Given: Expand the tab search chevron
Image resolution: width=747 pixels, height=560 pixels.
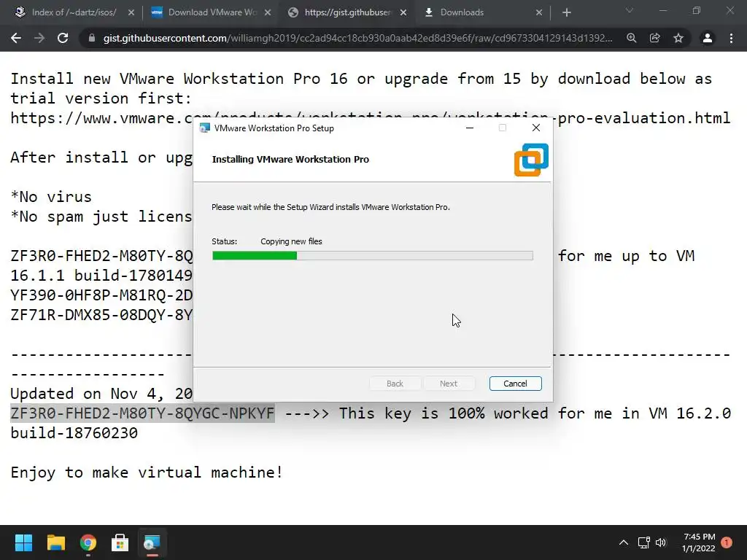Looking at the screenshot, I should 630,10.
